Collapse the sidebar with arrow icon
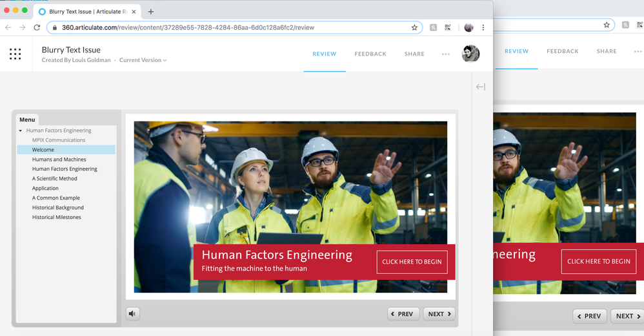This screenshot has height=336, width=644. [480, 87]
